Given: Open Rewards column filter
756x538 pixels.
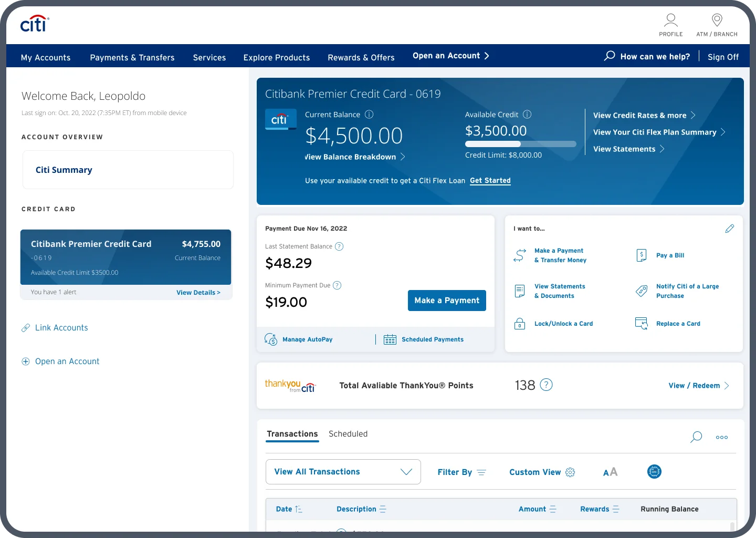Looking at the screenshot, I should (616, 509).
